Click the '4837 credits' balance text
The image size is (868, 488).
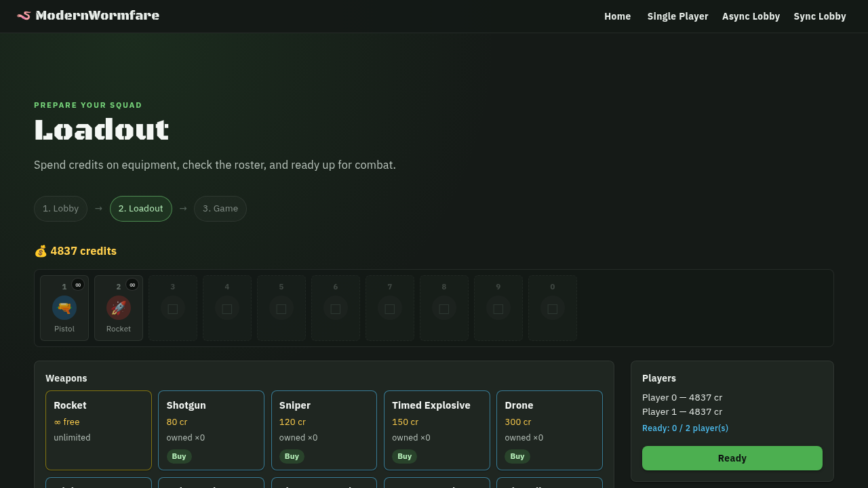(x=83, y=251)
